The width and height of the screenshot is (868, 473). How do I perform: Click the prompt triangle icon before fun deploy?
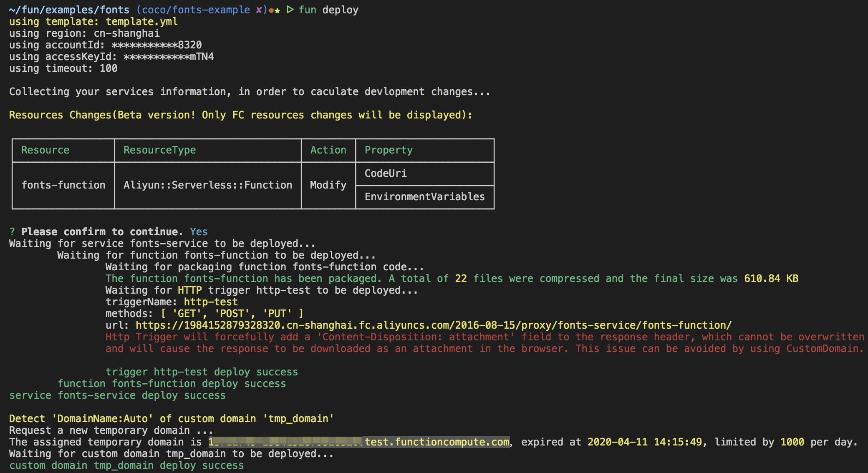(290, 10)
